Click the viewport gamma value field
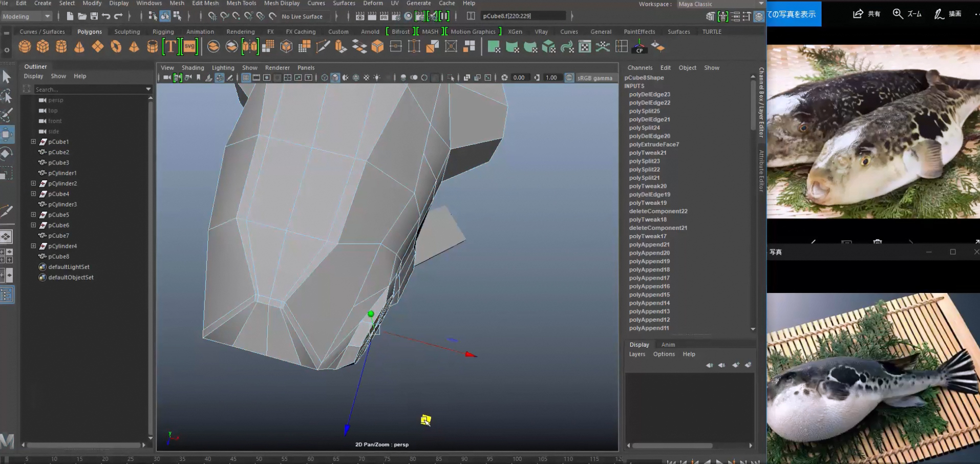The height and width of the screenshot is (464, 980). point(551,78)
